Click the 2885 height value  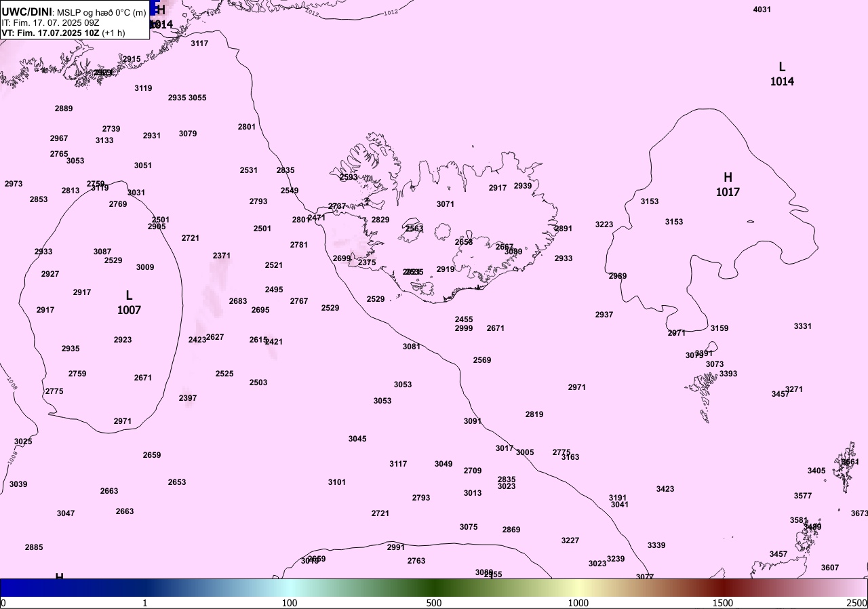34,547
